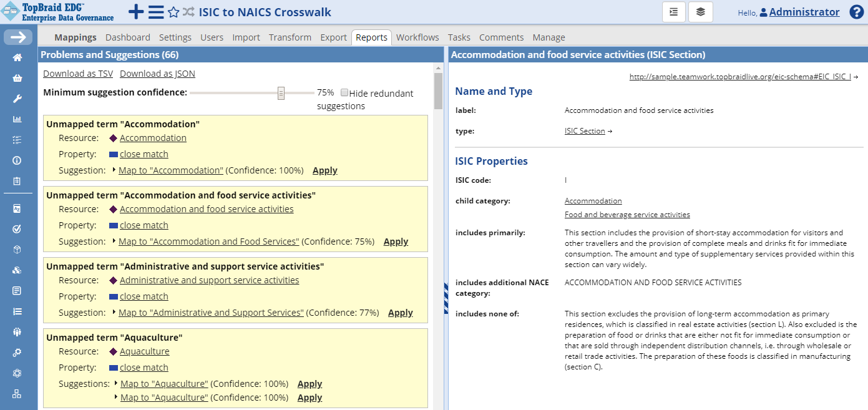Open the Import tab
Screen dimensions: 868x410
(x=246, y=37)
